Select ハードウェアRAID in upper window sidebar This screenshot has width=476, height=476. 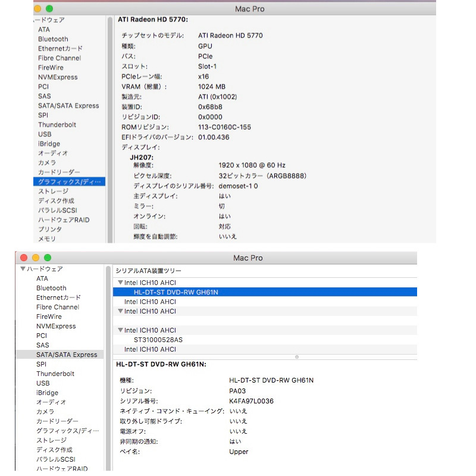click(x=64, y=220)
